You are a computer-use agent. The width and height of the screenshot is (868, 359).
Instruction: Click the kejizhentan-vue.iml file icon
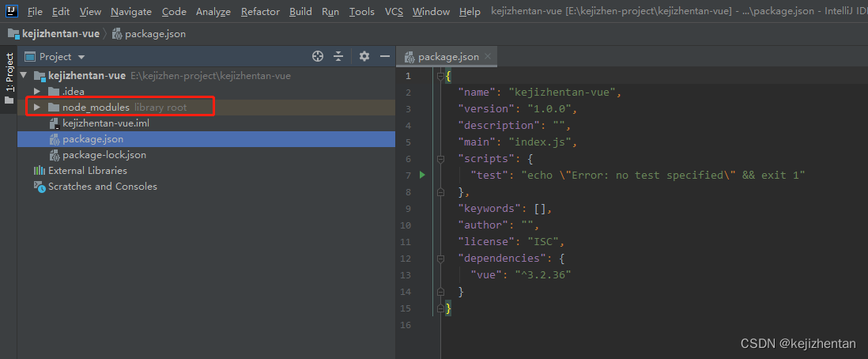[54, 123]
